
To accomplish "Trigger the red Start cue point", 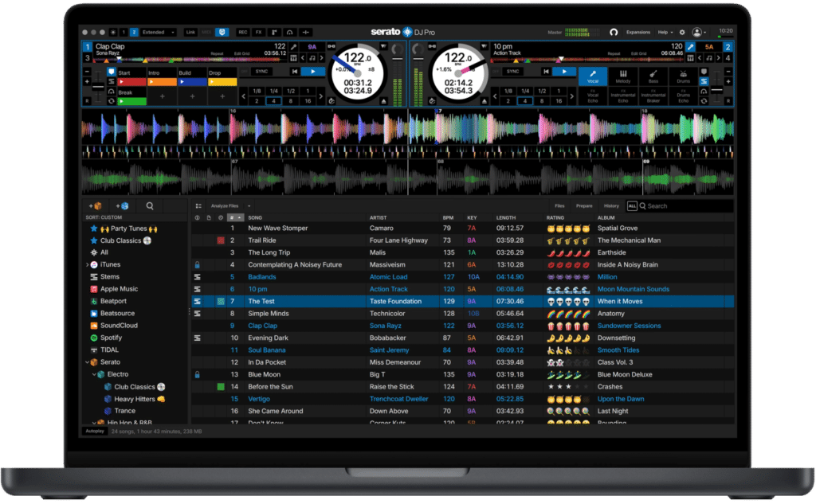I will click(x=131, y=82).
